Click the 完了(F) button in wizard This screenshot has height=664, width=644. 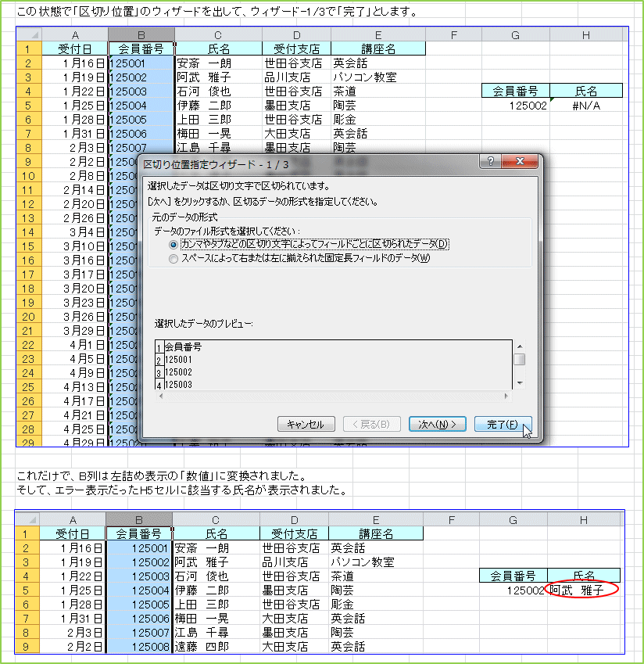[503, 424]
